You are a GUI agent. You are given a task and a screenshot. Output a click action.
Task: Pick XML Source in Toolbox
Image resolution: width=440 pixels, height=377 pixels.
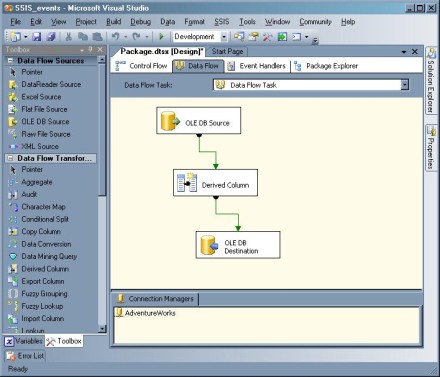(40, 146)
